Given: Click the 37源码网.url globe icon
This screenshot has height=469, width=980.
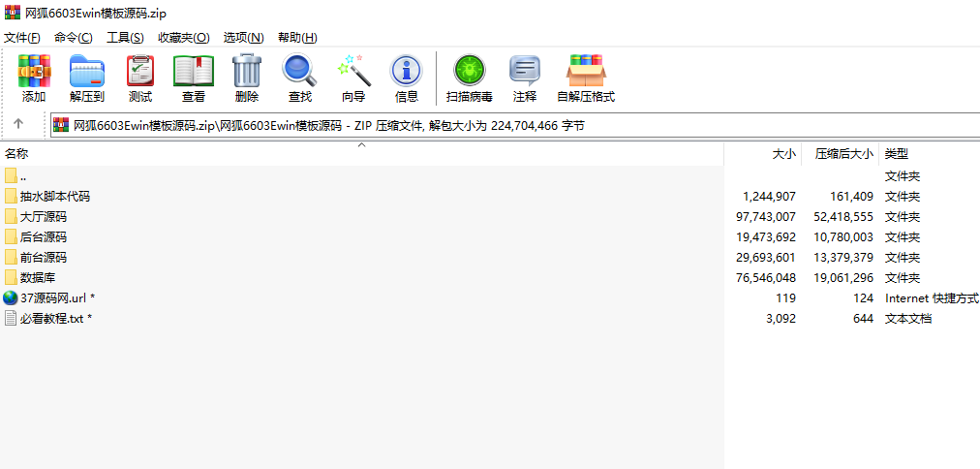Looking at the screenshot, I should click(x=10, y=297).
